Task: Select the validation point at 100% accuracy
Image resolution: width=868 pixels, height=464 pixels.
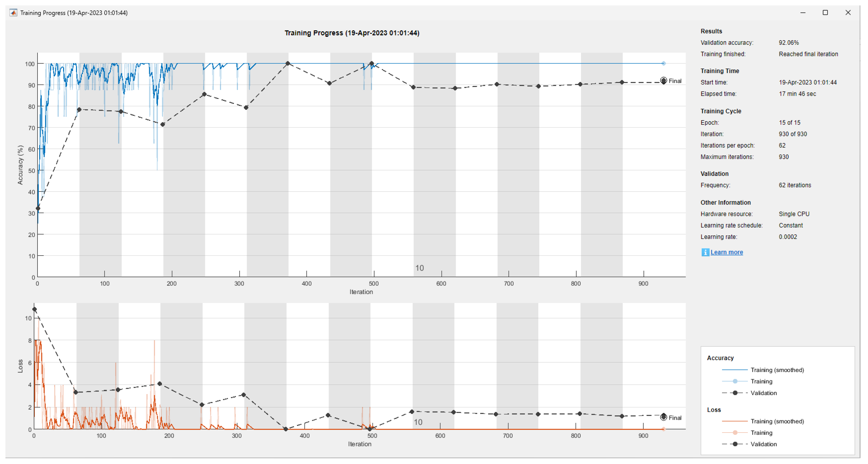Action: point(287,63)
